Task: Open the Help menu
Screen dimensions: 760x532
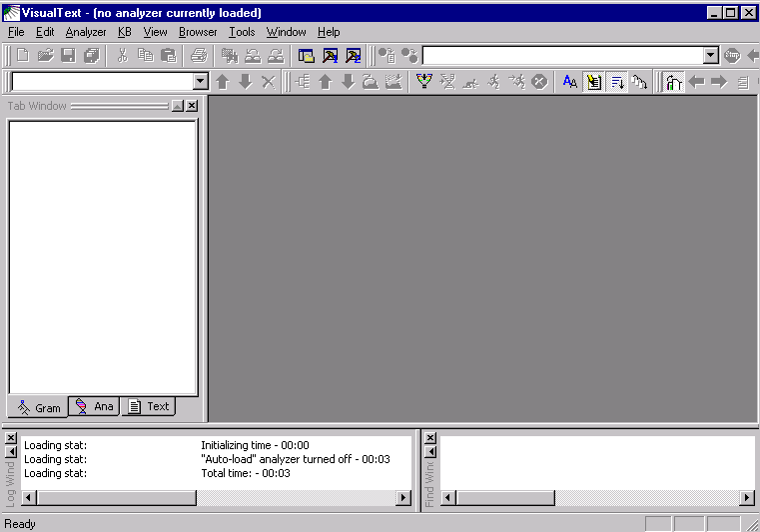Action: click(x=329, y=32)
